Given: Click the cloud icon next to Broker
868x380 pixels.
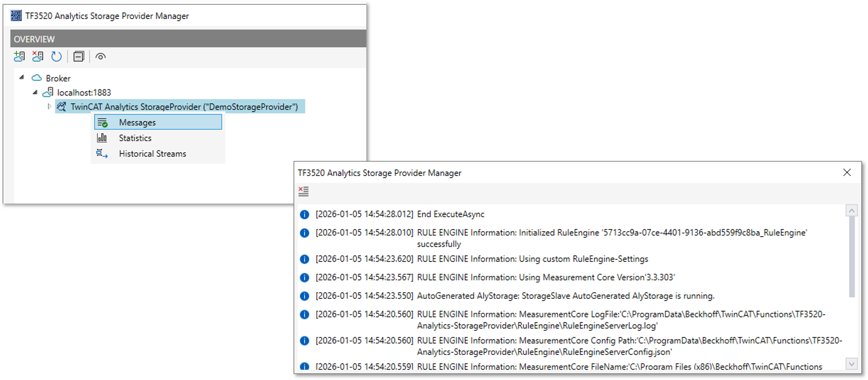Looking at the screenshot, I should [x=36, y=78].
